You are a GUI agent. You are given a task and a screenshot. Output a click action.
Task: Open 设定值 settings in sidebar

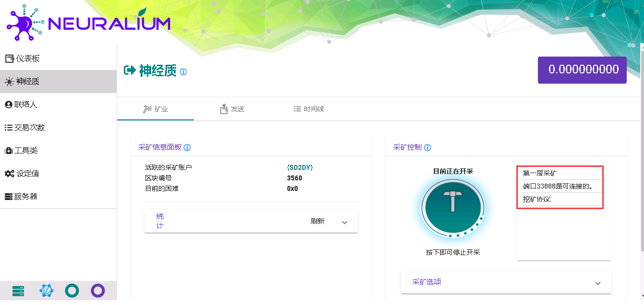pos(28,174)
